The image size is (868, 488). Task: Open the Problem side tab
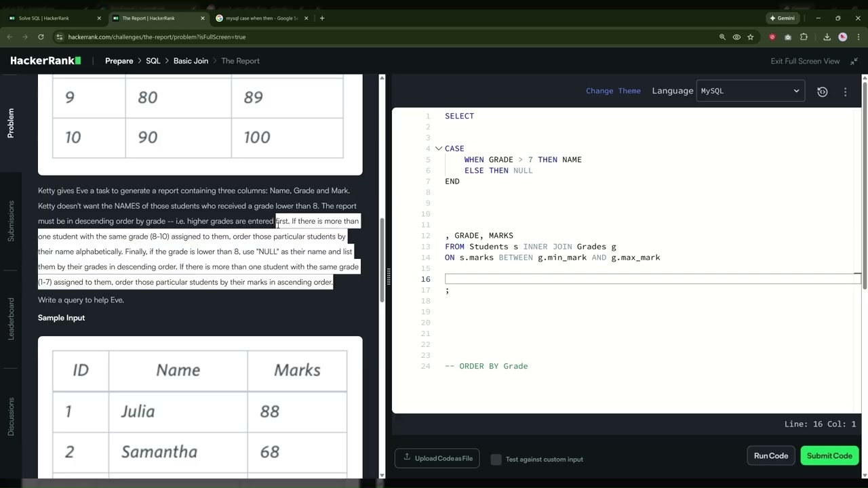click(x=10, y=123)
